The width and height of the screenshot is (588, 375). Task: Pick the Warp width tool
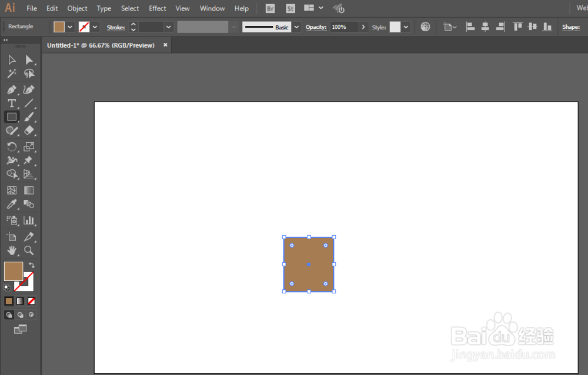pos(12,160)
